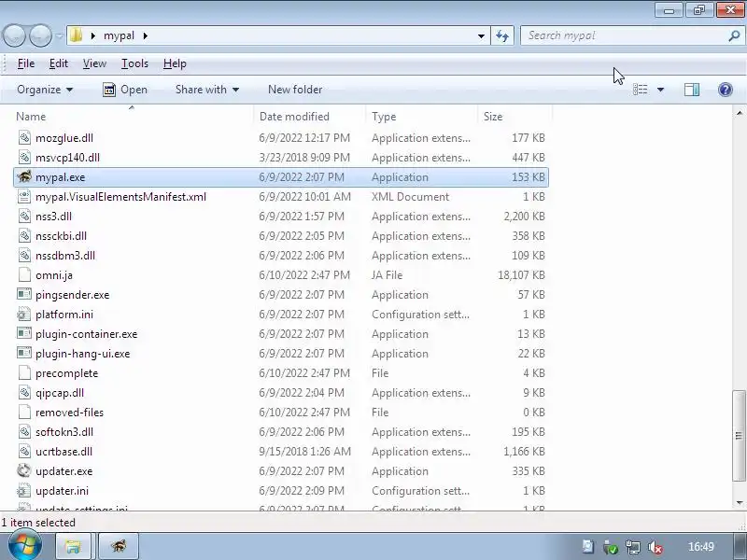Select the omni.ja file name
The width and height of the screenshot is (747, 560).
tap(54, 275)
